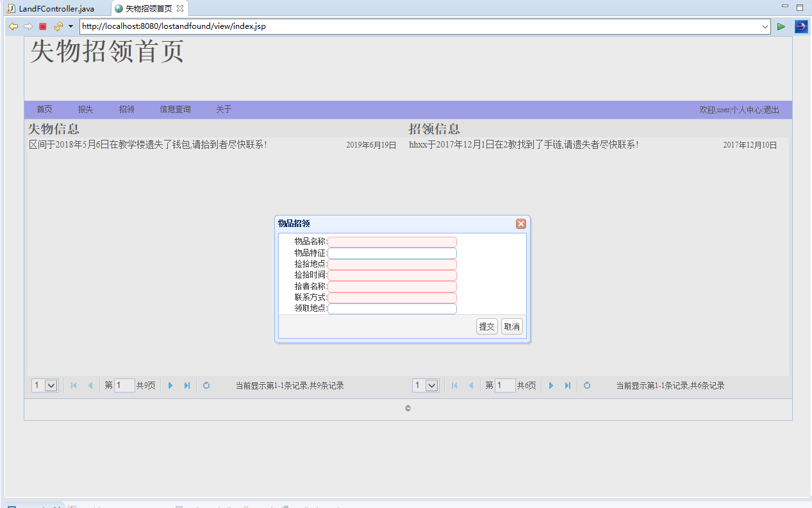Select 报失 in navigation bar
812x508 pixels.
click(85, 110)
